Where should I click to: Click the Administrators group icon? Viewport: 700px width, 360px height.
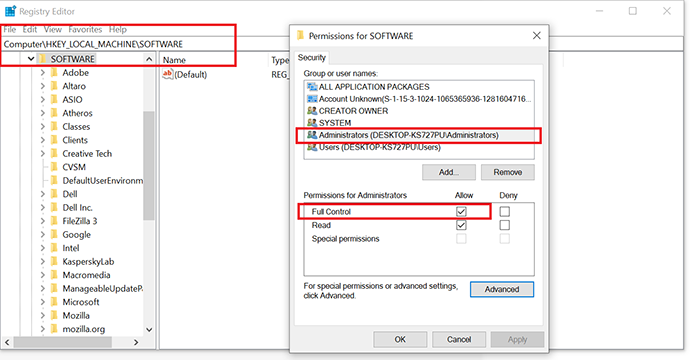pos(312,135)
